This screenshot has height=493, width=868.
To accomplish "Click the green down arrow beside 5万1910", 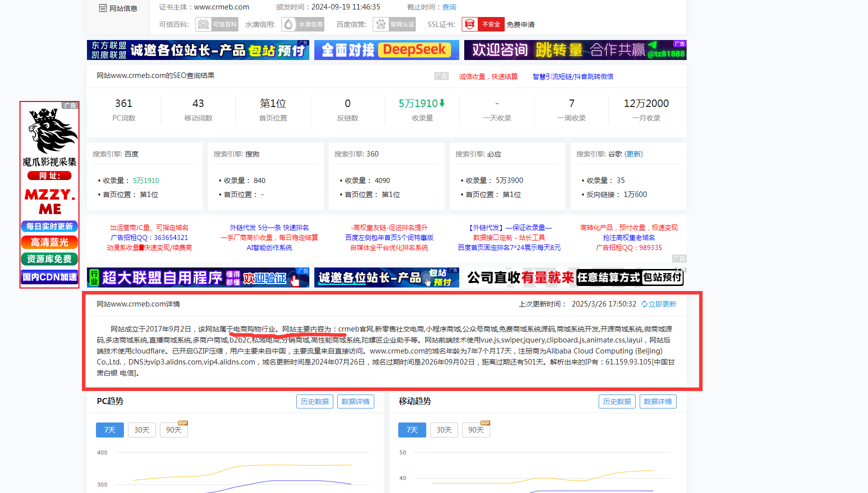I will pos(442,103).
